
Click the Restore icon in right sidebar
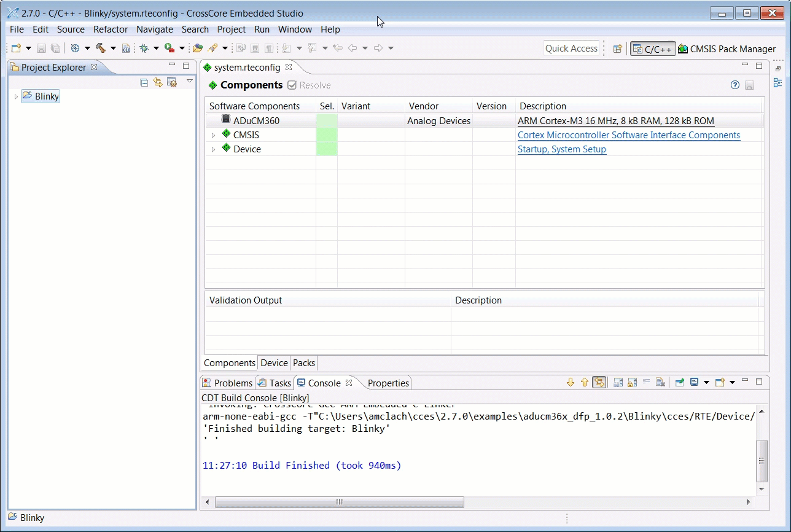(x=777, y=69)
